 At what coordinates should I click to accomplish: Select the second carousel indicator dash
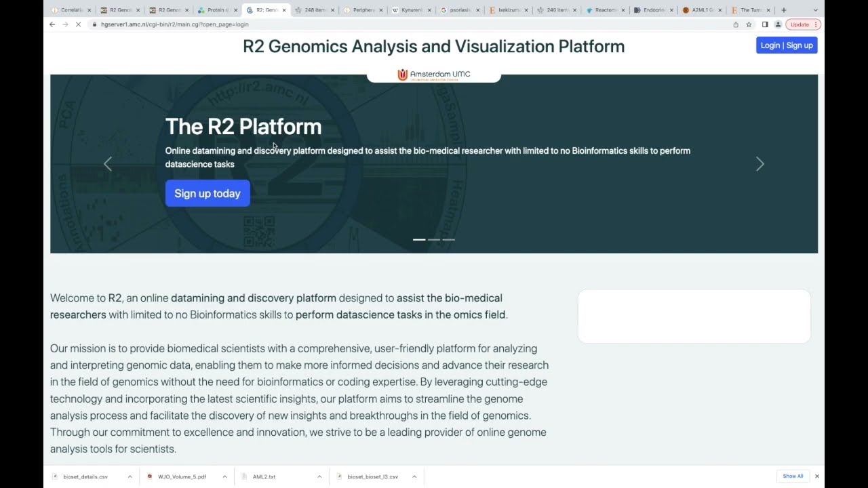[x=434, y=239]
